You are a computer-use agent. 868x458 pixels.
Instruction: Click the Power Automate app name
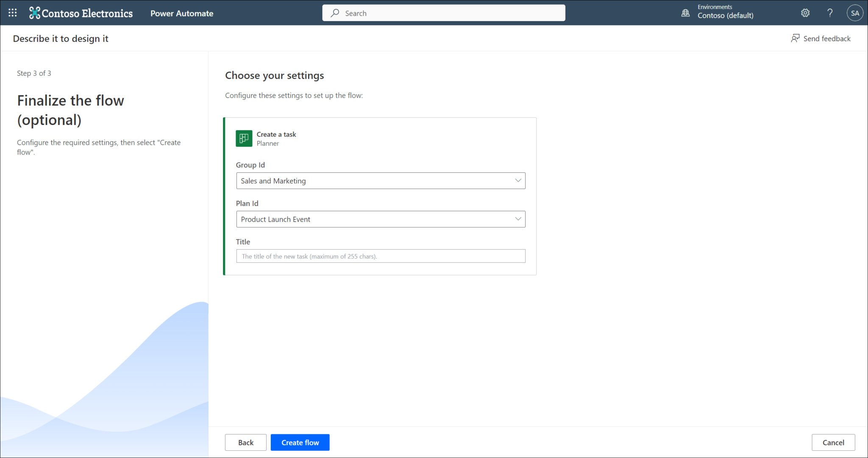[x=182, y=13]
